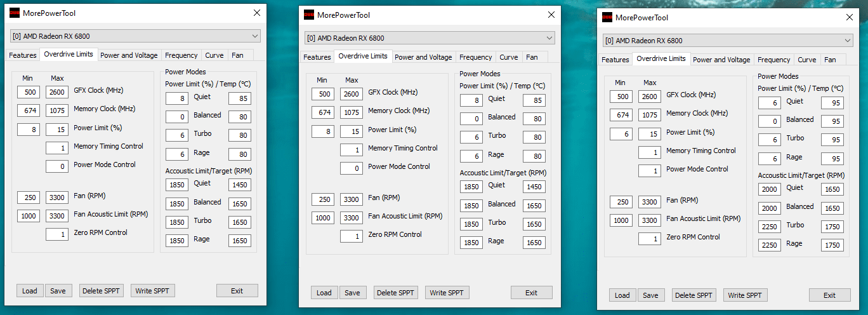Click Power Mode Control field in left window
The height and width of the screenshot is (315, 868).
57,166
